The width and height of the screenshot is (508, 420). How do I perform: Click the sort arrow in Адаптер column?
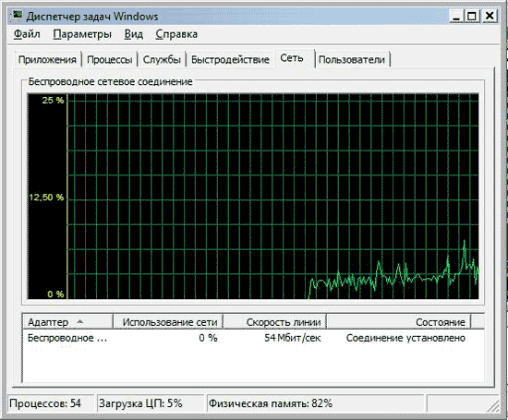[80, 321]
